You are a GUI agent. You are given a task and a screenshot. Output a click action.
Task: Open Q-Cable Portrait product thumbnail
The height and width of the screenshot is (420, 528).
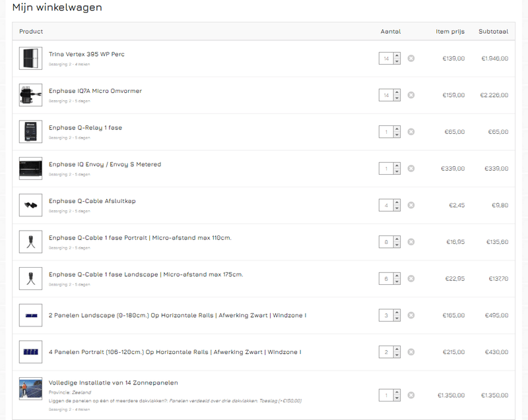(30, 241)
